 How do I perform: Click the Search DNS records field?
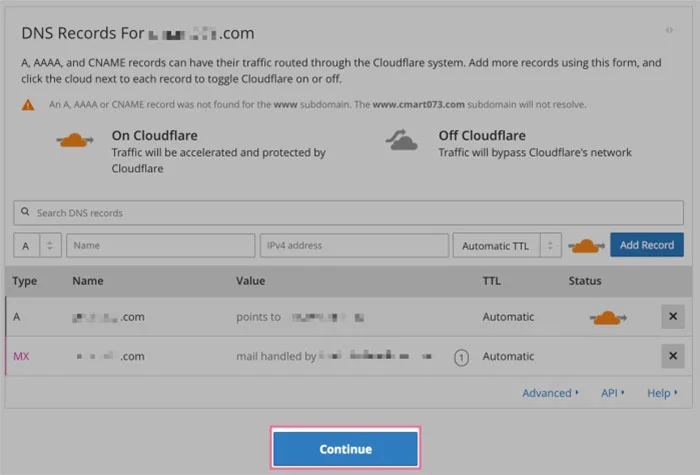[348, 212]
